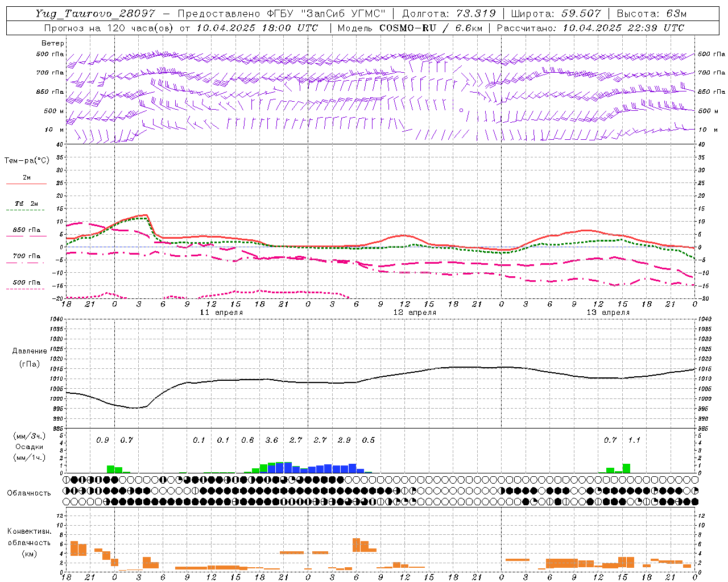The width and height of the screenshot is (728, 582).
Task: Click the Широта: 59.507 header value
Action: 556,14
